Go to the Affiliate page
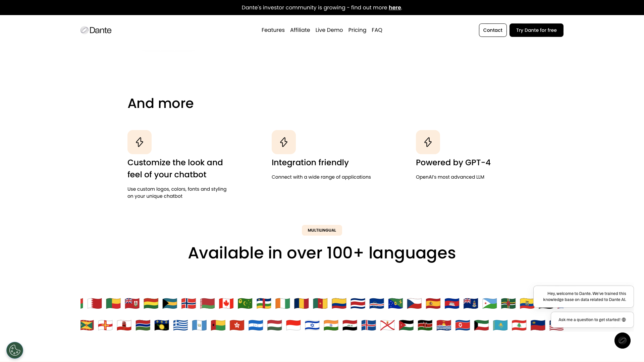The height and width of the screenshot is (362, 644). coord(300,30)
